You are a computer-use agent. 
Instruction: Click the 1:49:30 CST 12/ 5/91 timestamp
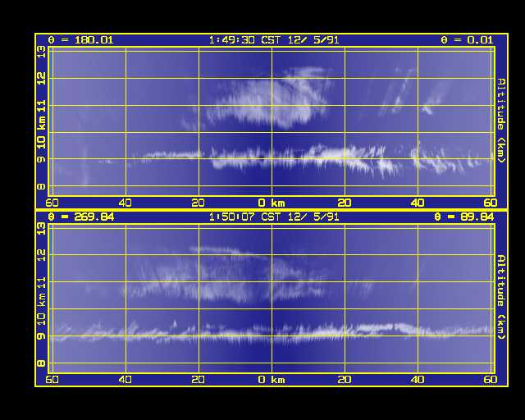[x=274, y=40]
